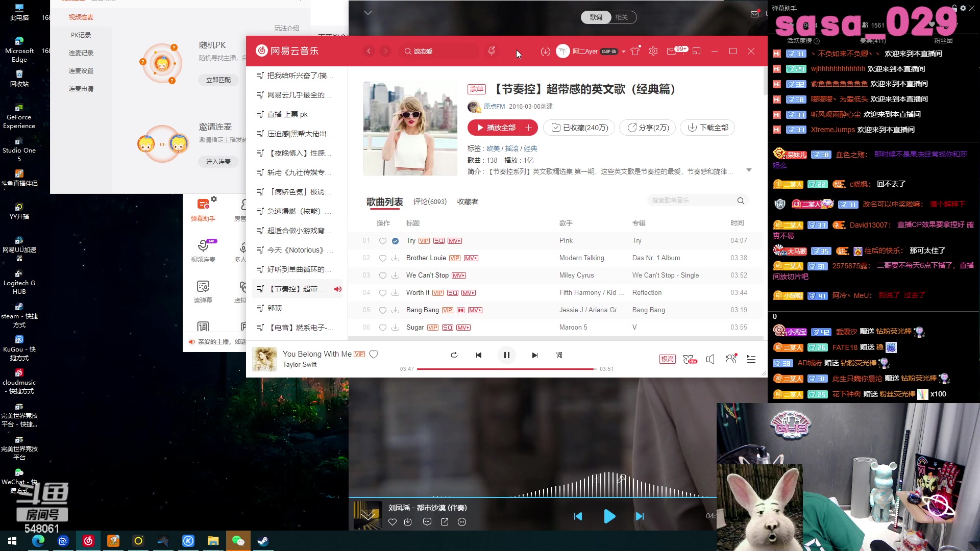Collapse background player with down chevron
Screen dimensions: 980x551
pos(367,13)
